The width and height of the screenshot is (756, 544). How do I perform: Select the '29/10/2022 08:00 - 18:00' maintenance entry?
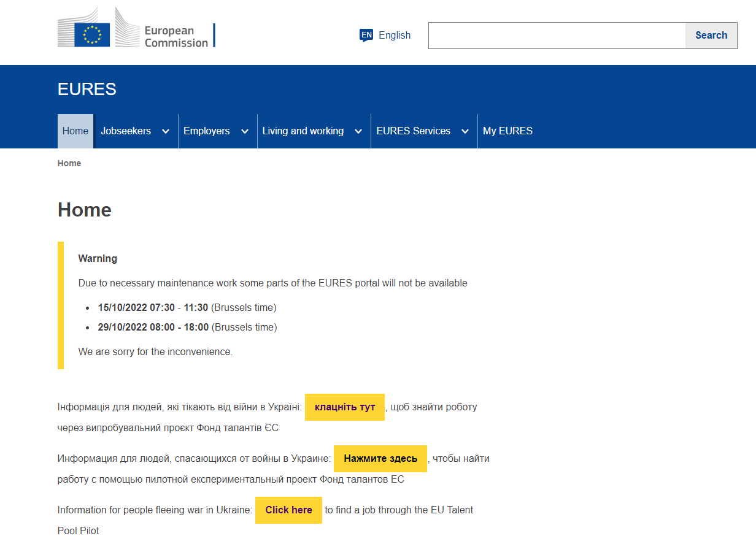pyautogui.click(x=187, y=328)
